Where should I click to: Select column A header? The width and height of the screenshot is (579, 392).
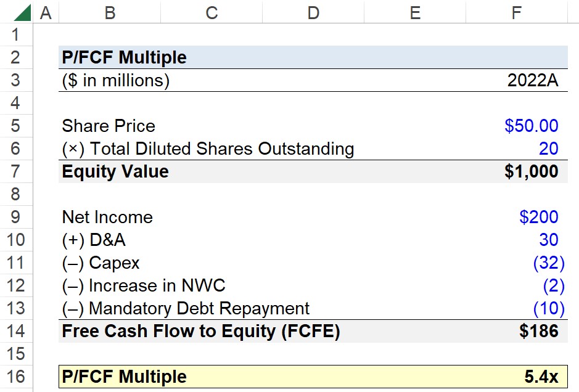[46, 12]
